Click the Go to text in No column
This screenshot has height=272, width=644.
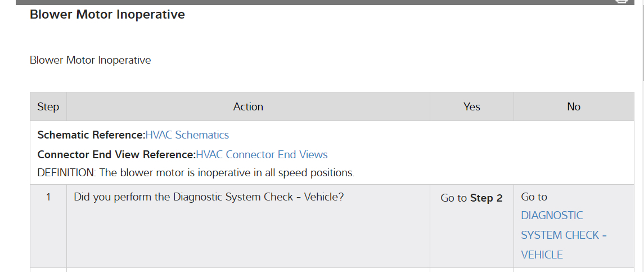point(534,197)
